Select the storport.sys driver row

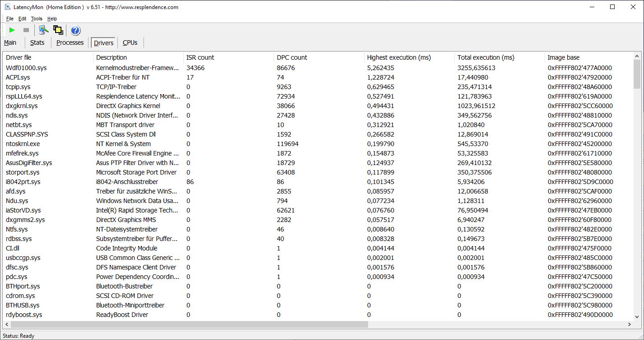click(318, 172)
